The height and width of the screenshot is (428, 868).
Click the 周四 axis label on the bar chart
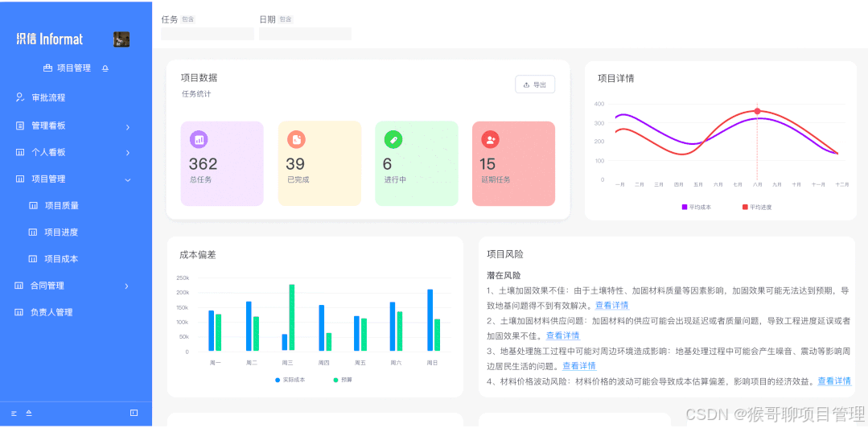(324, 363)
